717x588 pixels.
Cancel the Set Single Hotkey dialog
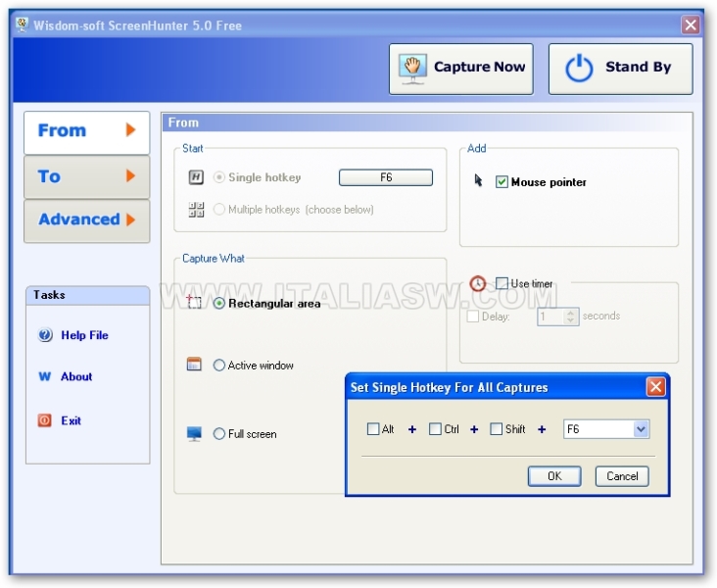point(622,476)
